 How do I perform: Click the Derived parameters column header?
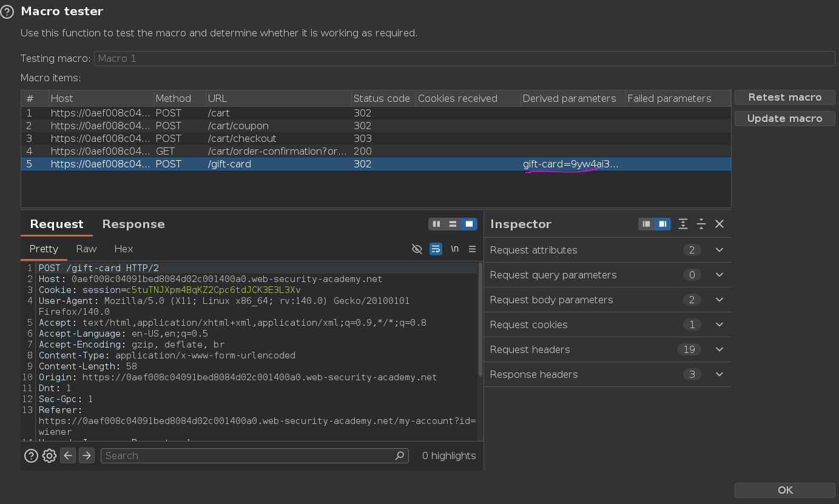pyautogui.click(x=573, y=98)
